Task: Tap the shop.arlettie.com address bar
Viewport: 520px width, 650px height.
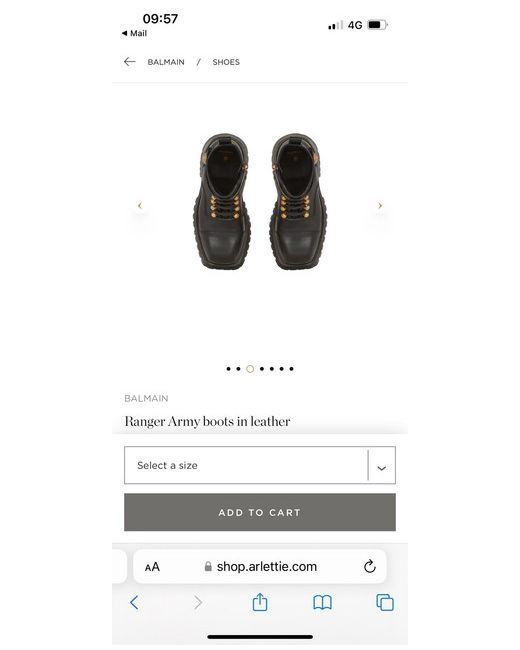Action: tap(261, 567)
